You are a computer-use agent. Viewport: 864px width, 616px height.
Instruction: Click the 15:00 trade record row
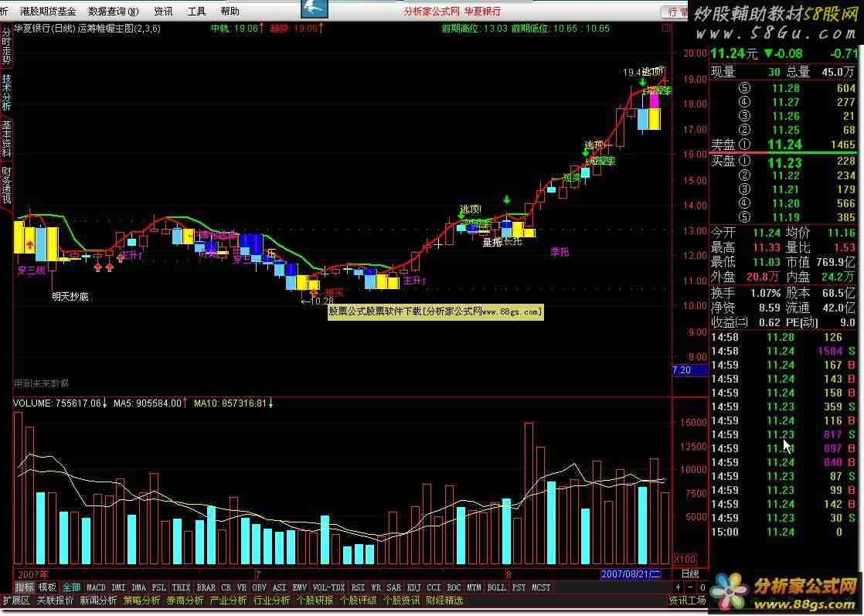783,532
